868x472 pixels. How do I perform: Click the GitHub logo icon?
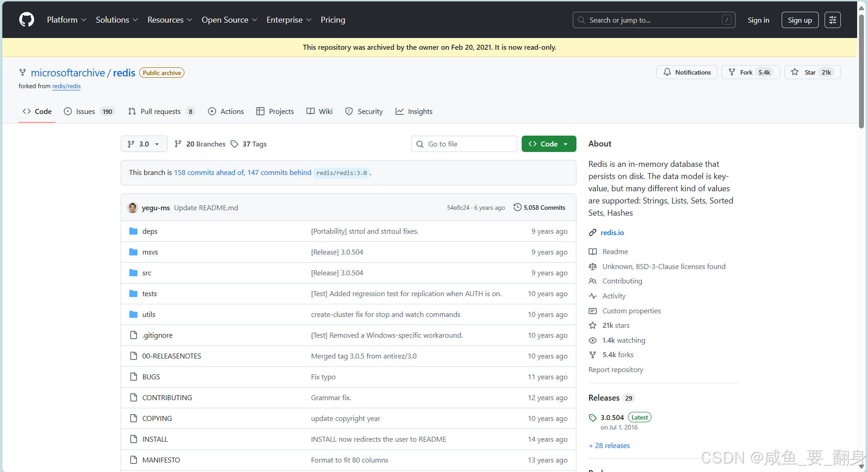coord(27,20)
